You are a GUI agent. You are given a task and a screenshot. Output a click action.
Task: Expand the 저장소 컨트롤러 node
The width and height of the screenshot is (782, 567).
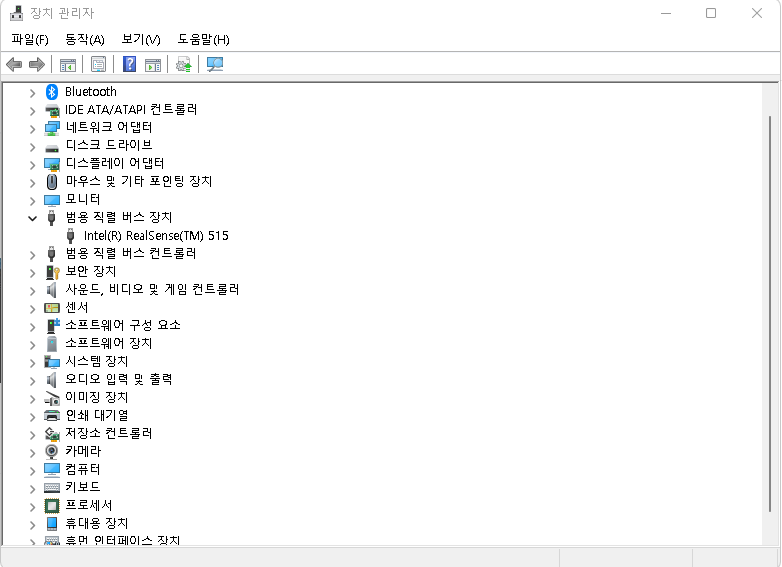[32, 435]
